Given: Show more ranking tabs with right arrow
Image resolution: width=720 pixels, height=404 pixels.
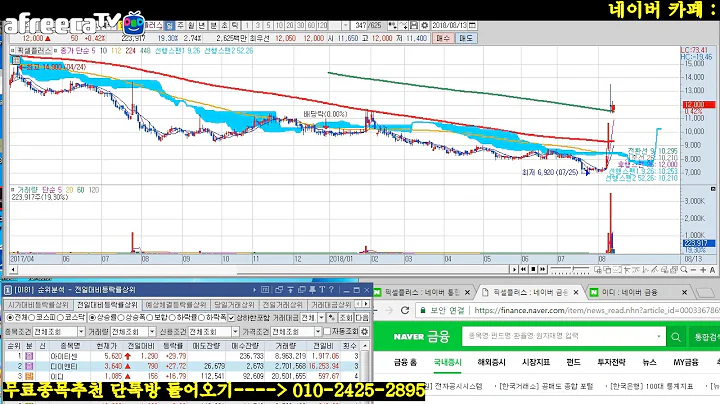Looking at the screenshot, I should coord(366,304).
